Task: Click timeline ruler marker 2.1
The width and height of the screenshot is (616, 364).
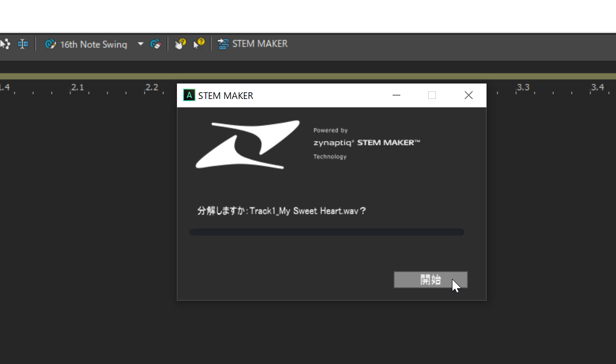Action: pos(77,87)
